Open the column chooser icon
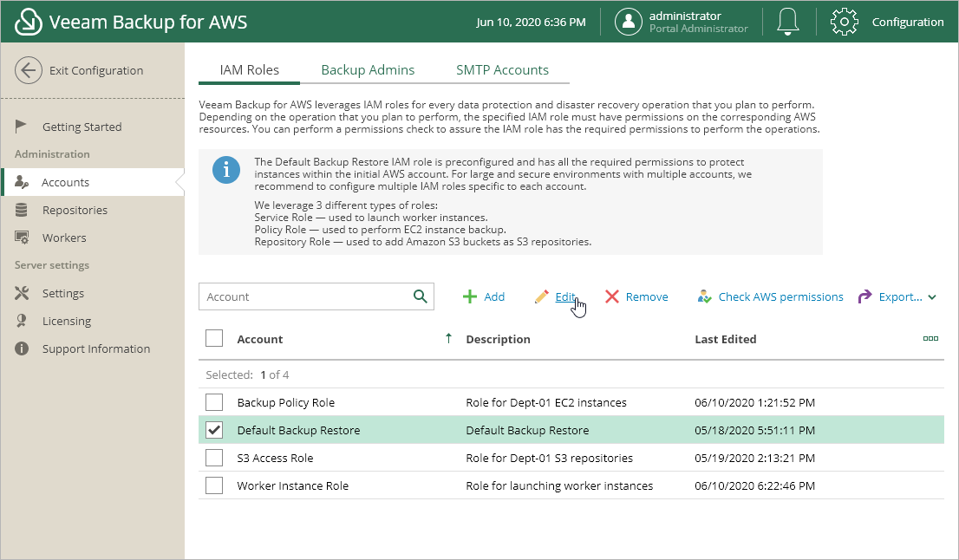 coord(930,339)
